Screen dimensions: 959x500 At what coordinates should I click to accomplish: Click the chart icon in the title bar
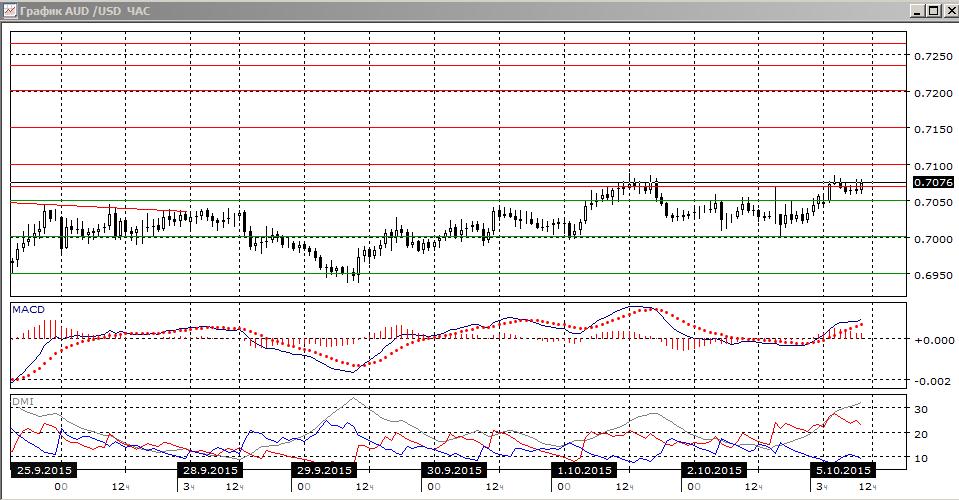click(9, 10)
